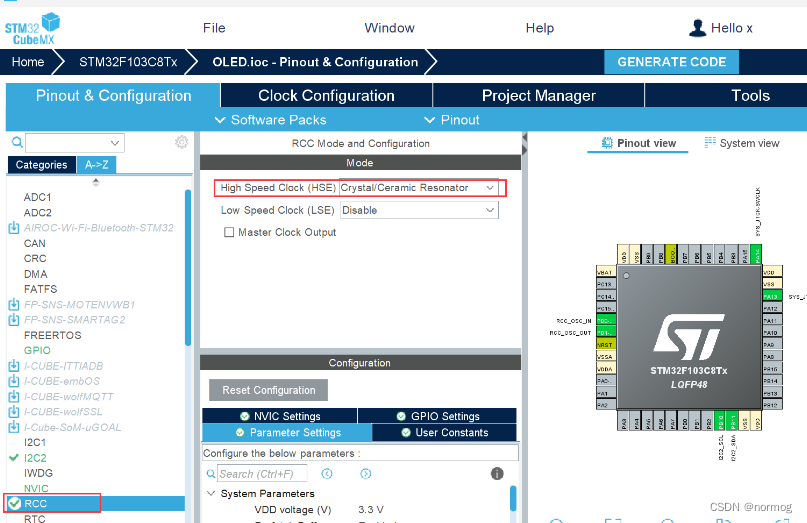Screen dimensions: 807x523
Task: Collapse the System Parameters section
Action: pos(210,493)
